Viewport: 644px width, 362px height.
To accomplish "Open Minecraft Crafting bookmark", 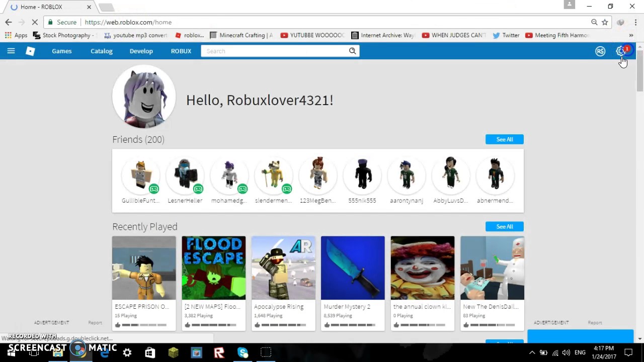I will (x=242, y=35).
